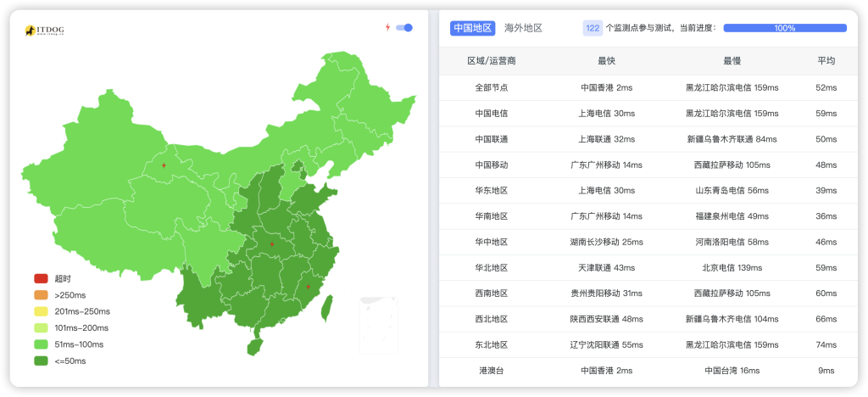Click 新疆乌鲁木齐电信 104ms cell
Viewport: 868px width, 397px height.
(732, 319)
